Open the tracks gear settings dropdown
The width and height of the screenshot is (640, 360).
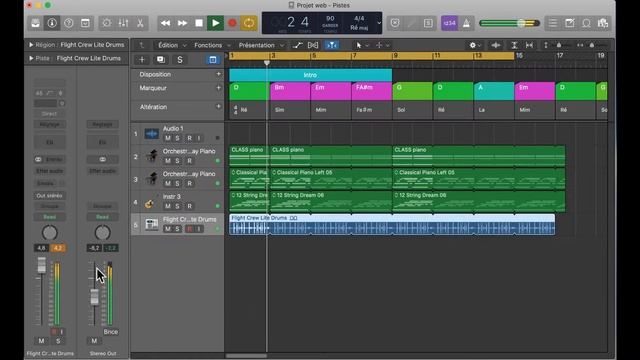click(x=475, y=45)
